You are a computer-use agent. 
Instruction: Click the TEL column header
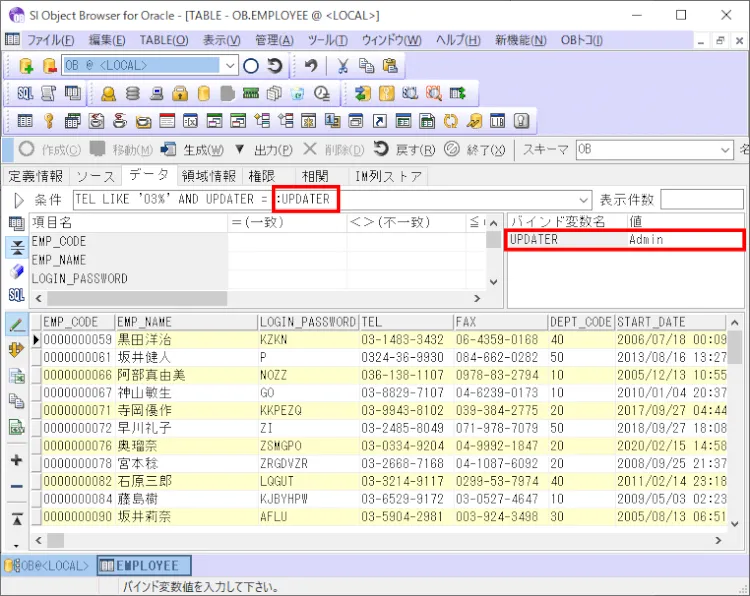point(406,322)
